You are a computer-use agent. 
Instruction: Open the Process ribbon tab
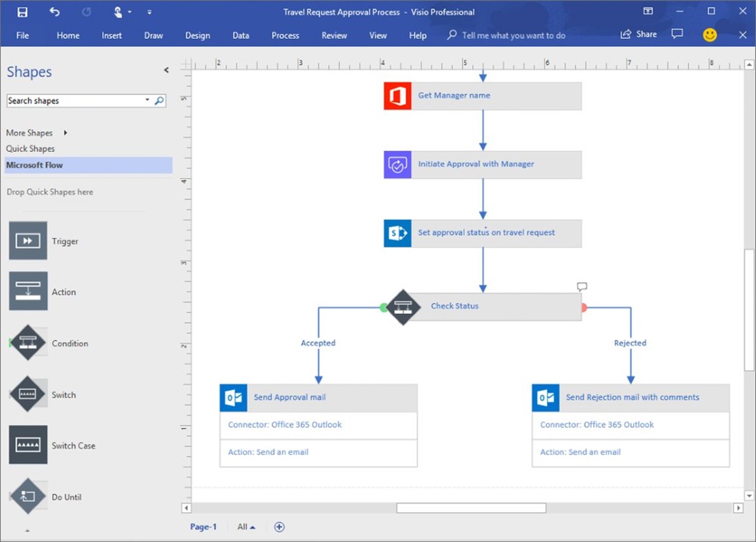[285, 35]
